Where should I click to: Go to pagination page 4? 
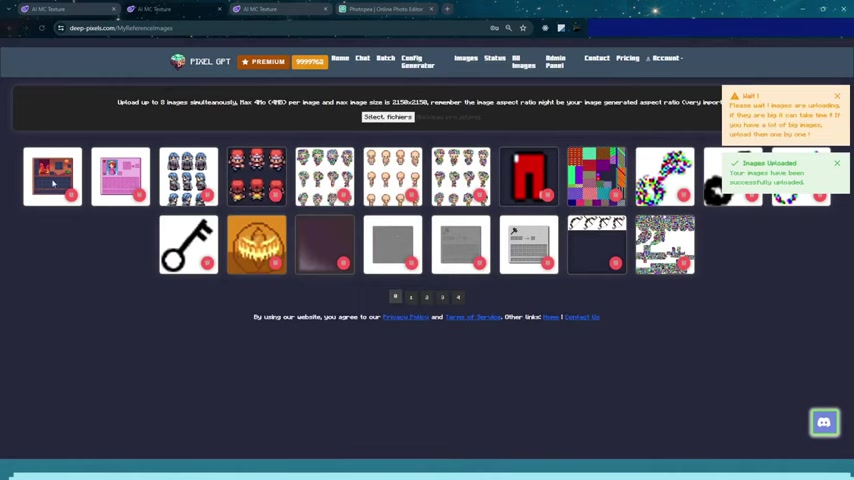tap(459, 297)
